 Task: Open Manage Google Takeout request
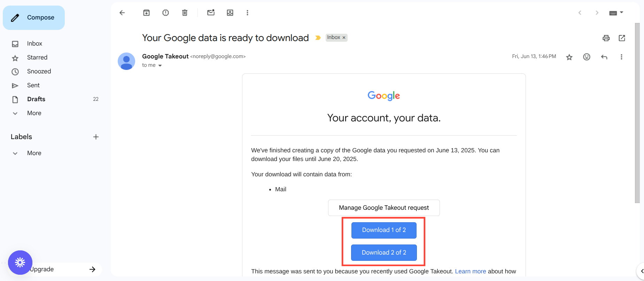pyautogui.click(x=384, y=208)
